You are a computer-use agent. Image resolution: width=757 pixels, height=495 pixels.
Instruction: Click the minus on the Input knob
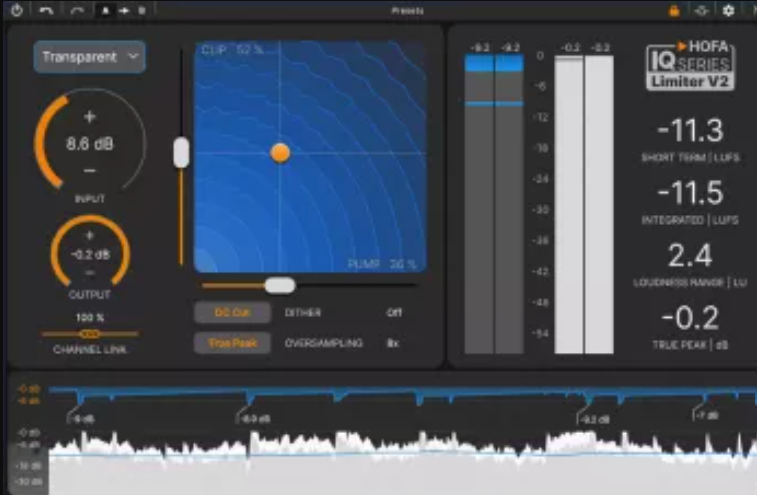pyautogui.click(x=90, y=170)
